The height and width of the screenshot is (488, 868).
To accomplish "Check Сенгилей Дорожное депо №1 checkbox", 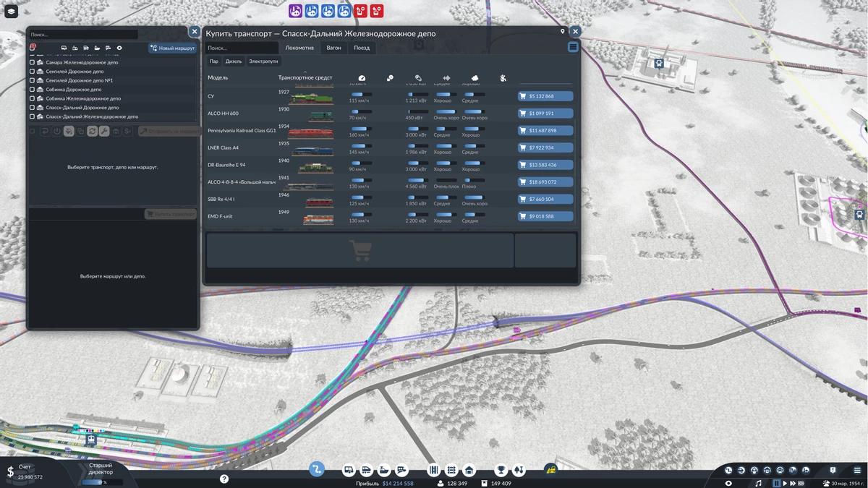I will coord(32,80).
